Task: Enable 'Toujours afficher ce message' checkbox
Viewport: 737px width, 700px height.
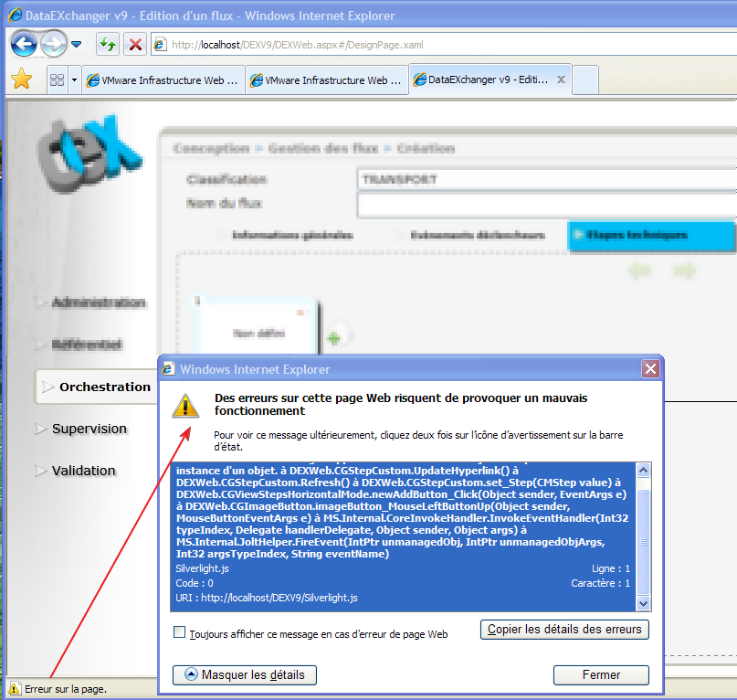Action: coord(180,632)
